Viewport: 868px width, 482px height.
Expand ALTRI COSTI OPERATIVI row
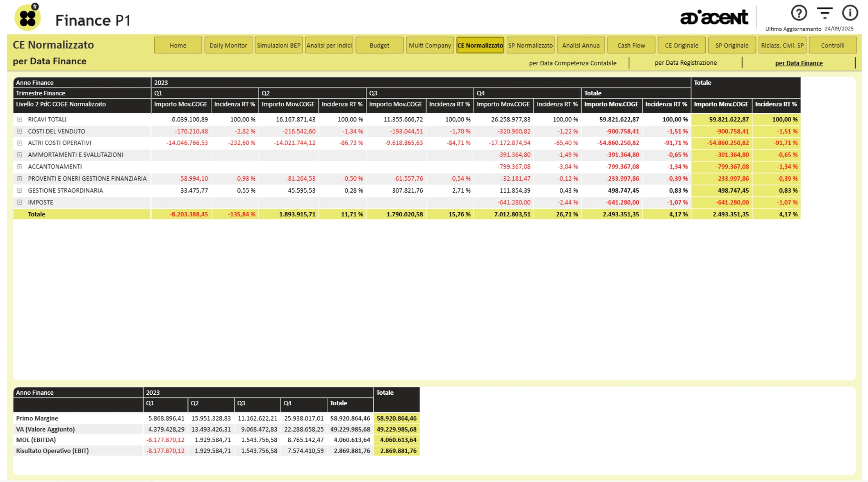click(x=19, y=143)
